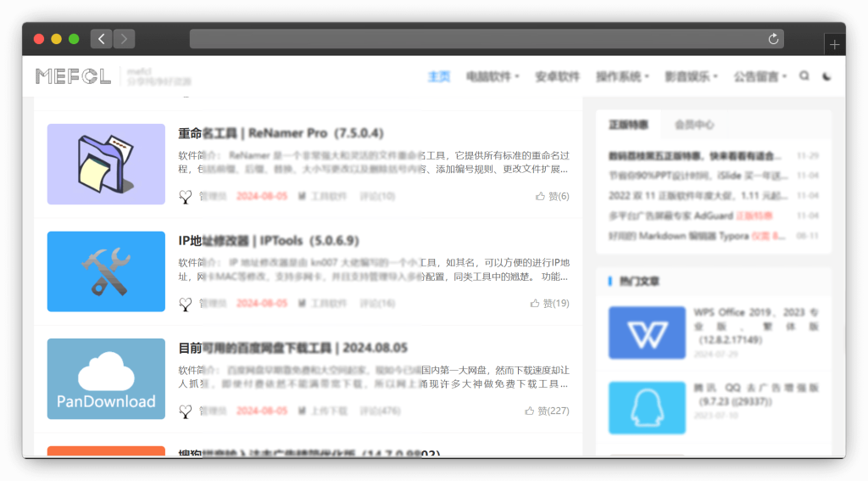Open the category tag under IPTools
This screenshot has height=481, width=868.
pyautogui.click(x=322, y=303)
